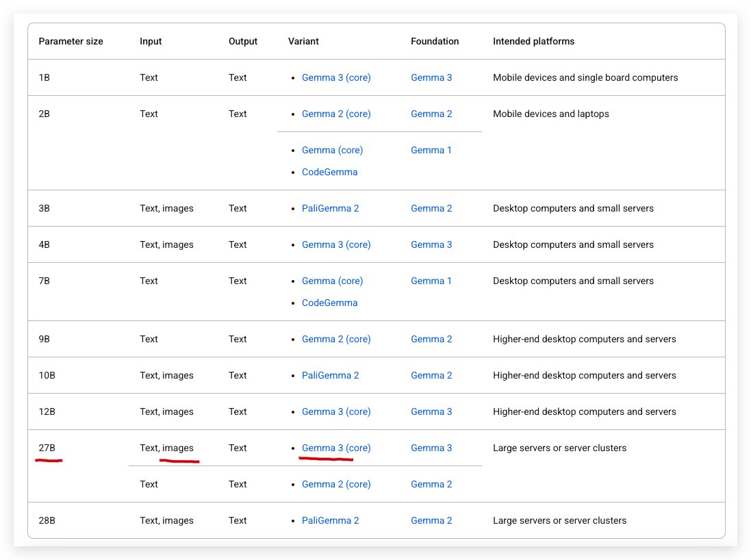751x560 pixels.
Task: Open Gemma 2 (core) link in 9B row
Action: (x=335, y=339)
